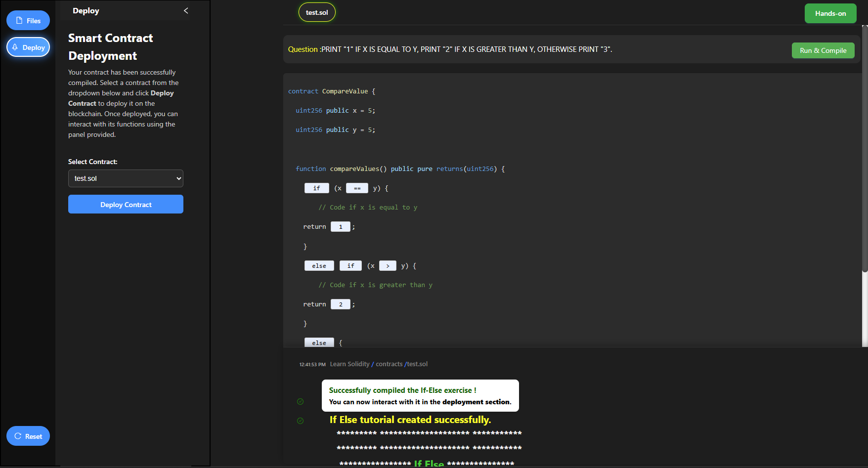The image size is (868, 468).
Task: Click the first 'if' blank field
Action: point(316,188)
